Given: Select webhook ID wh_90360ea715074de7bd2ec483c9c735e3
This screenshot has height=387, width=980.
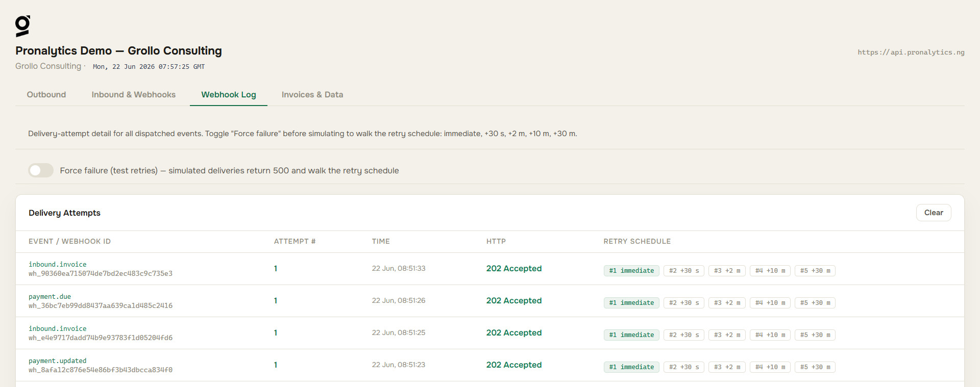Looking at the screenshot, I should click(101, 274).
